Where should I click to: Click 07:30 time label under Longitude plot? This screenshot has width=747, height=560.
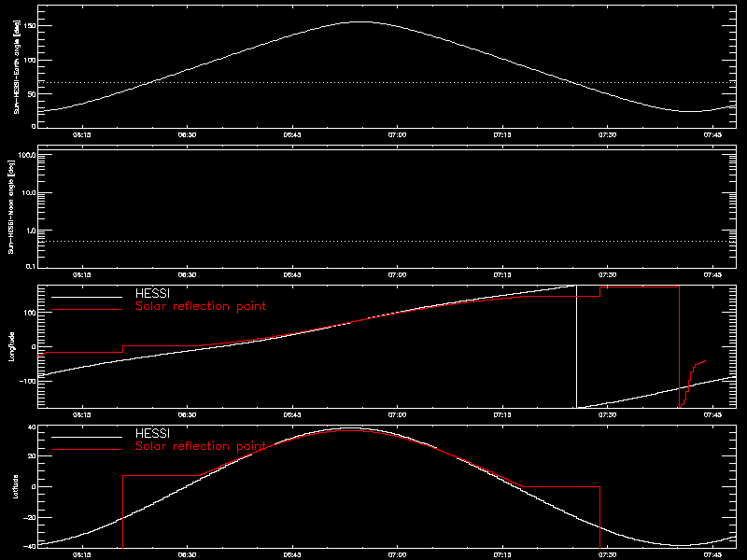[607, 415]
